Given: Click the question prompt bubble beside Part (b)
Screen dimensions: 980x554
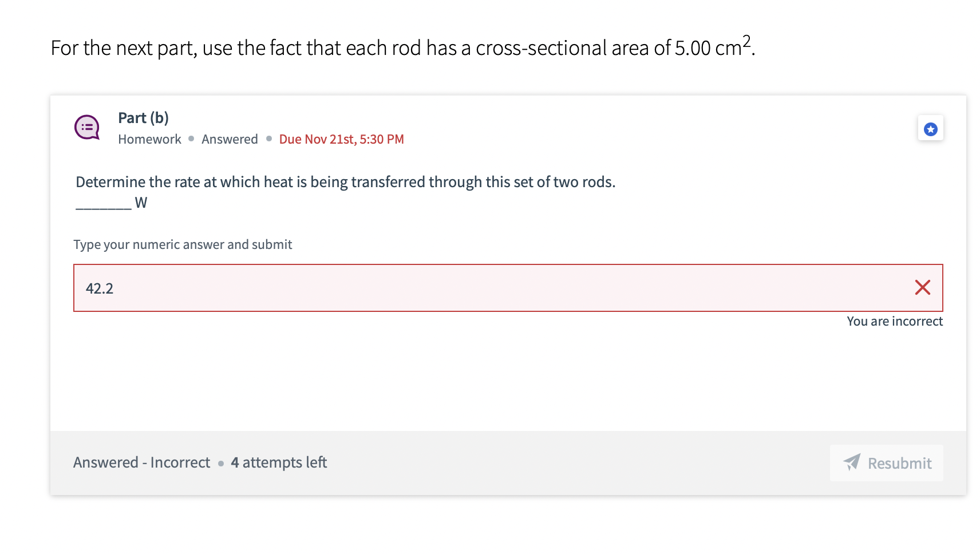Looking at the screenshot, I should tap(87, 127).
